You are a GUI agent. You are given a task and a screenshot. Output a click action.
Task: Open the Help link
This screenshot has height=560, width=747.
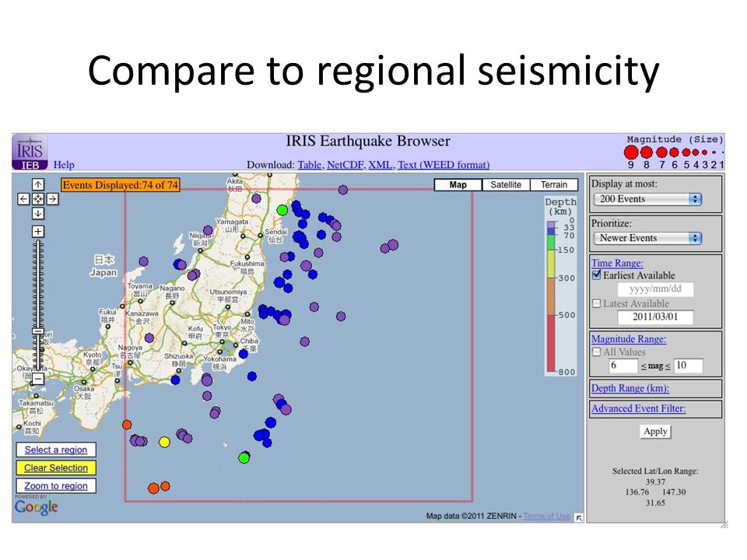[64, 165]
